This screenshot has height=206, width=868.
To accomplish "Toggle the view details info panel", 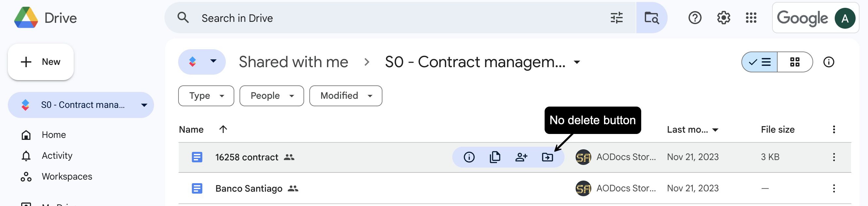I will click(829, 62).
